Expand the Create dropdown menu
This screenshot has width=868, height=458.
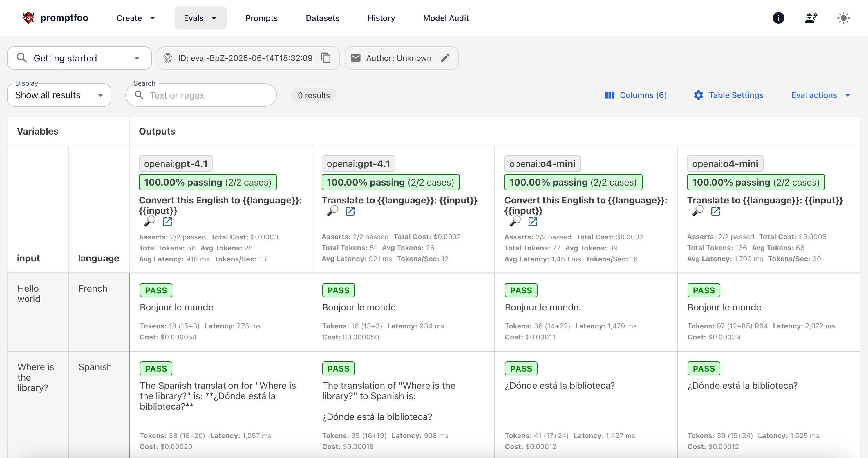tap(135, 18)
